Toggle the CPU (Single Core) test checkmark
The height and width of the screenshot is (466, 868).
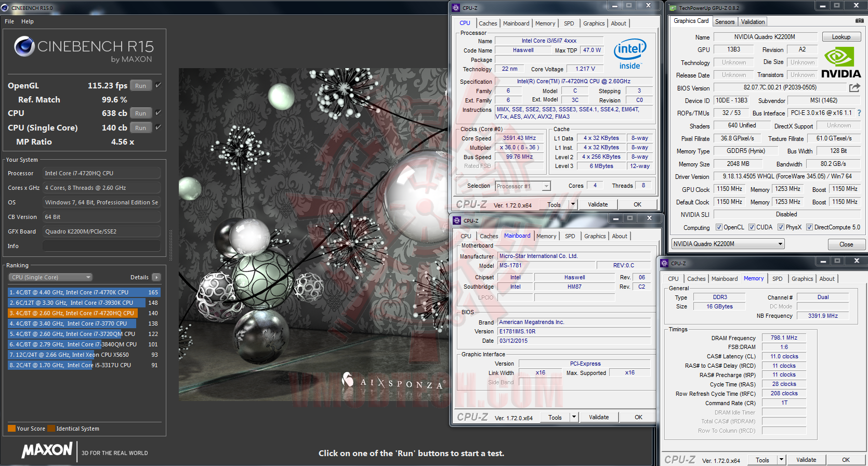point(158,127)
